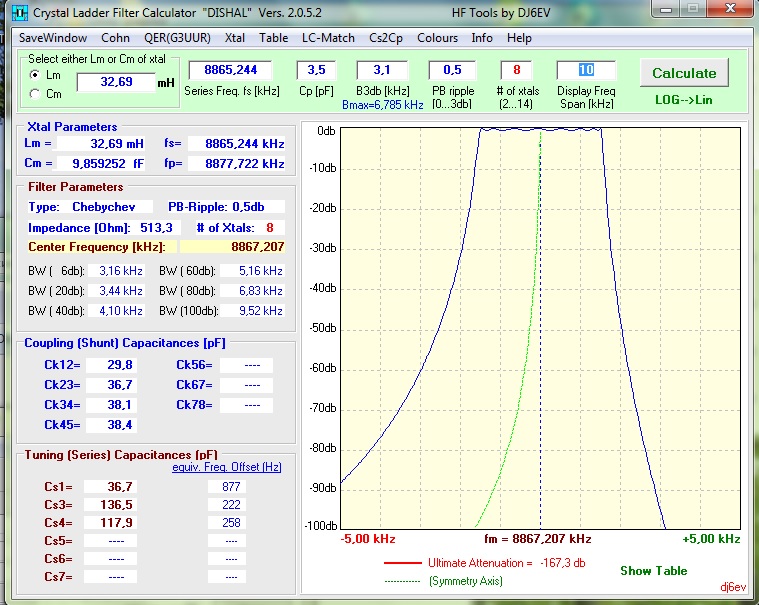Image resolution: width=759 pixels, height=605 pixels.
Task: Click the Series Freq. fs input field
Action: pyautogui.click(x=230, y=70)
